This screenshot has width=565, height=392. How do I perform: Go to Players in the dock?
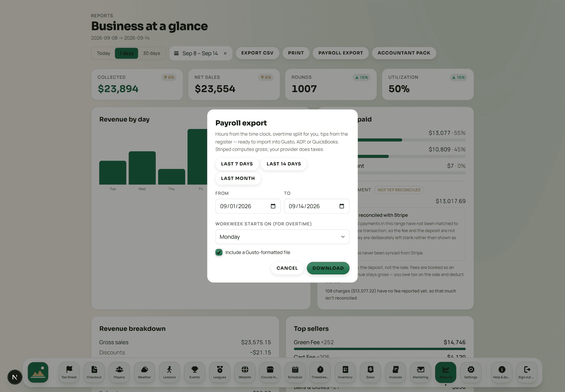[x=119, y=372]
